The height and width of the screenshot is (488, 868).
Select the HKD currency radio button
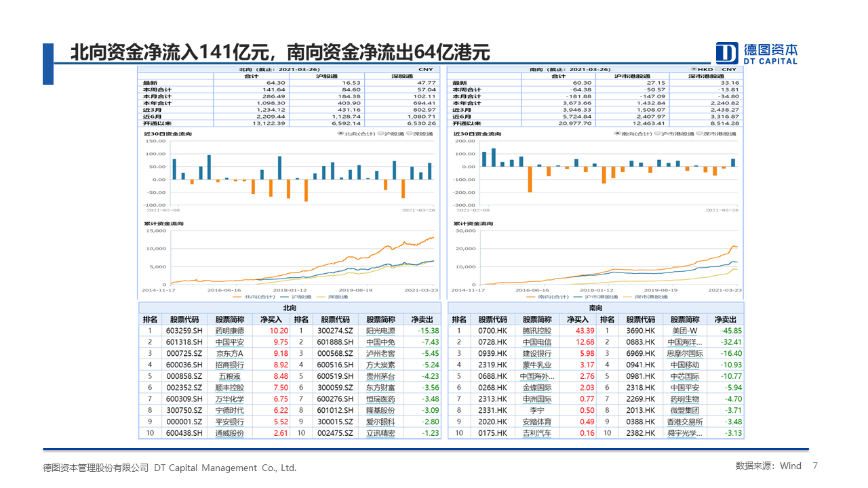[x=694, y=69]
